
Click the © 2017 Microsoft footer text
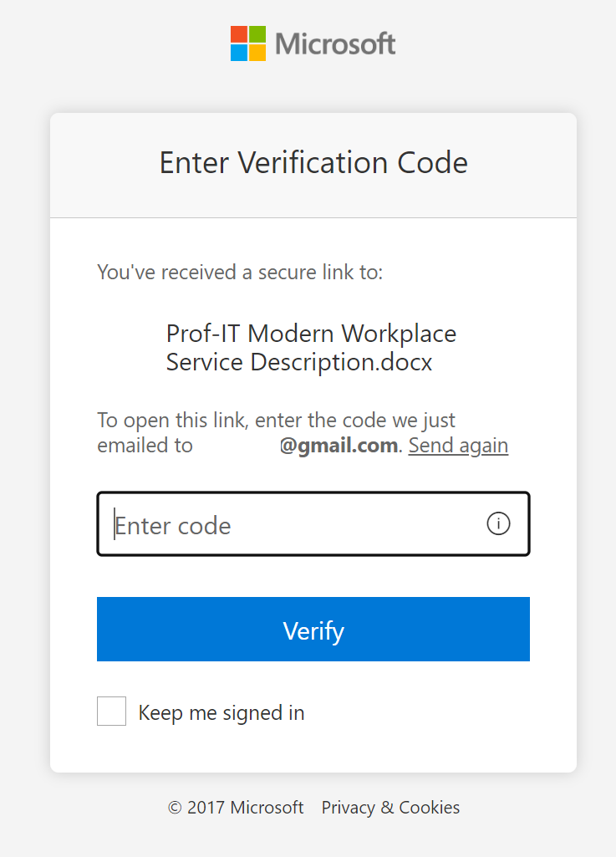(236, 808)
